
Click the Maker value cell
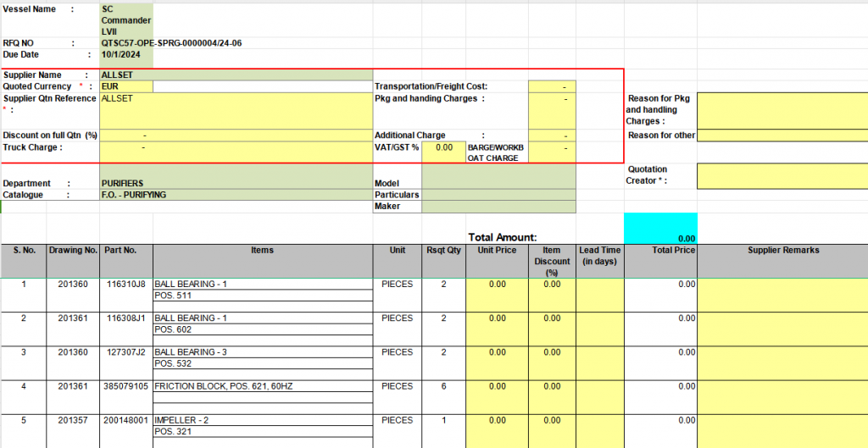click(x=498, y=207)
